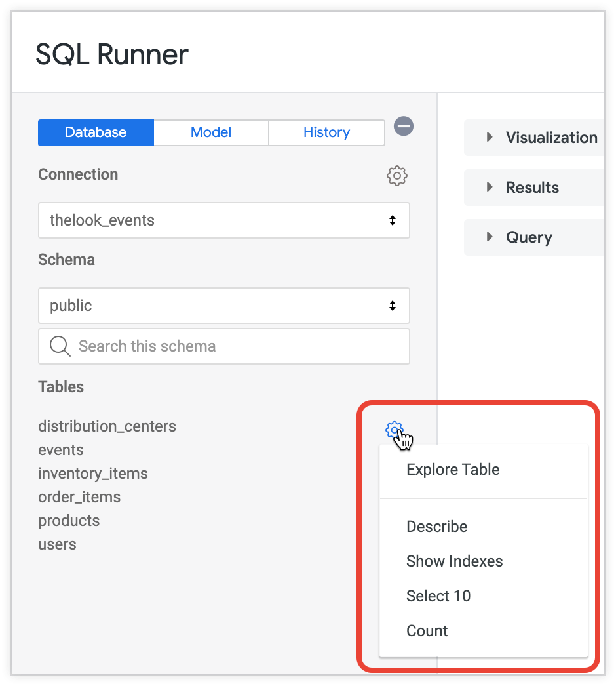Open the thelook_events connection dropdown
616x686 pixels.
[223, 220]
